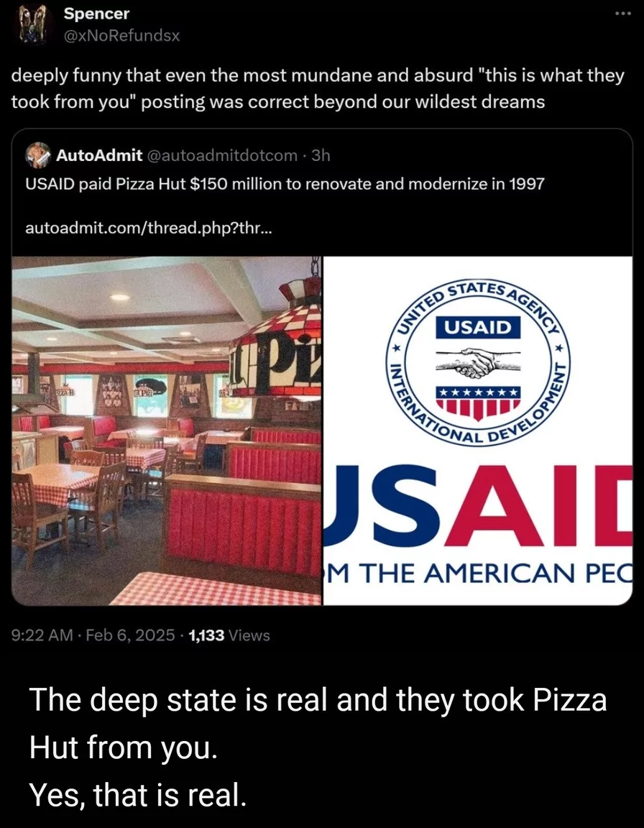Open Spencer's display name
The width and height of the screenshot is (644, 828).
(x=96, y=14)
